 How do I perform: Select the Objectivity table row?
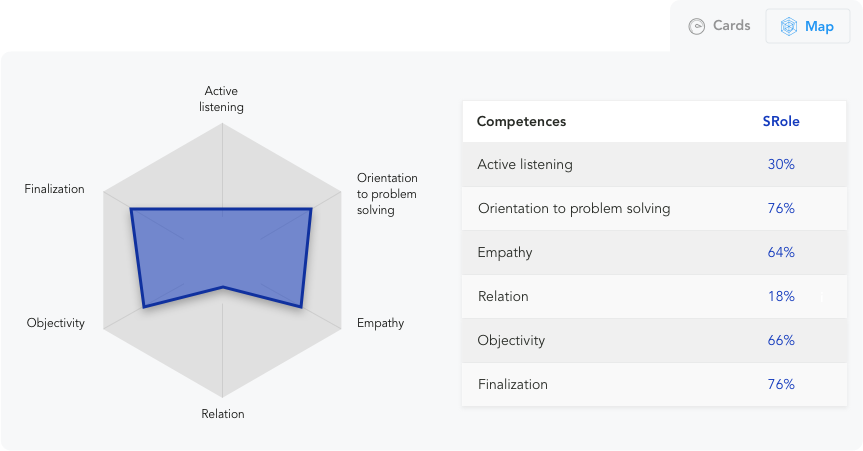654,340
